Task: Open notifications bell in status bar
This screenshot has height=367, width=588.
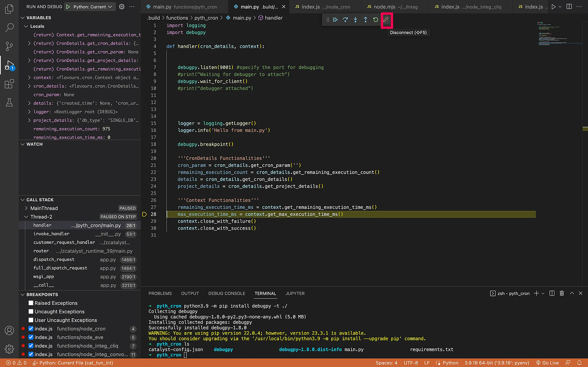Action: (x=579, y=363)
